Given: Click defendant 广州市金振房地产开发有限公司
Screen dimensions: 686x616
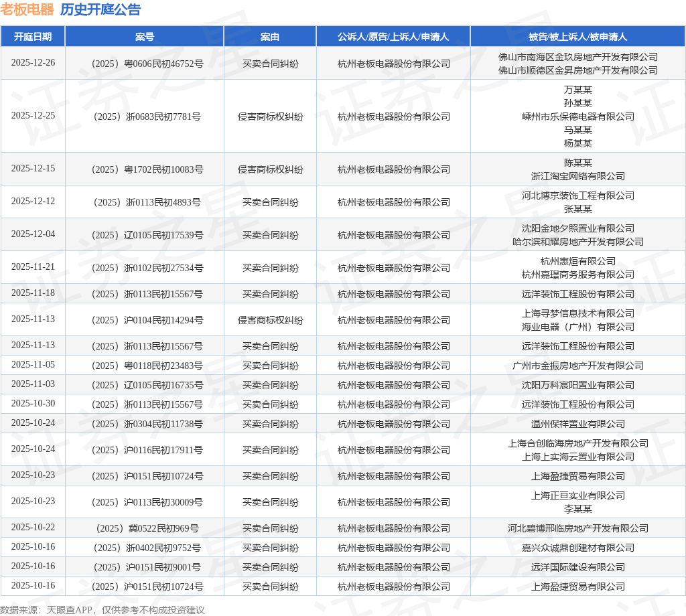Looking at the screenshot, I should point(578,366).
